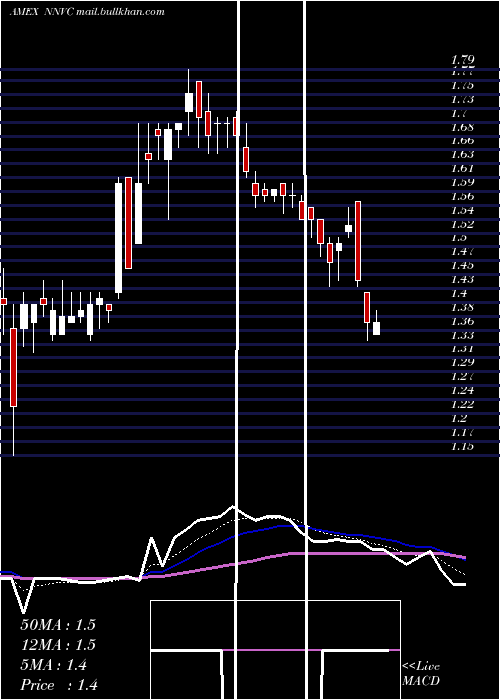
Task: Select the 1.38 price axis label
Action: pyautogui.click(x=463, y=307)
